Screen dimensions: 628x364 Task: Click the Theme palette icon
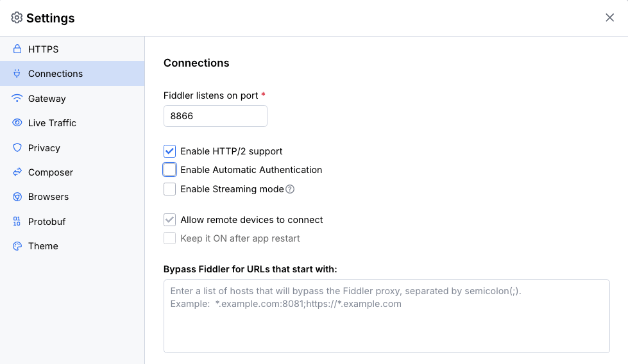(17, 246)
